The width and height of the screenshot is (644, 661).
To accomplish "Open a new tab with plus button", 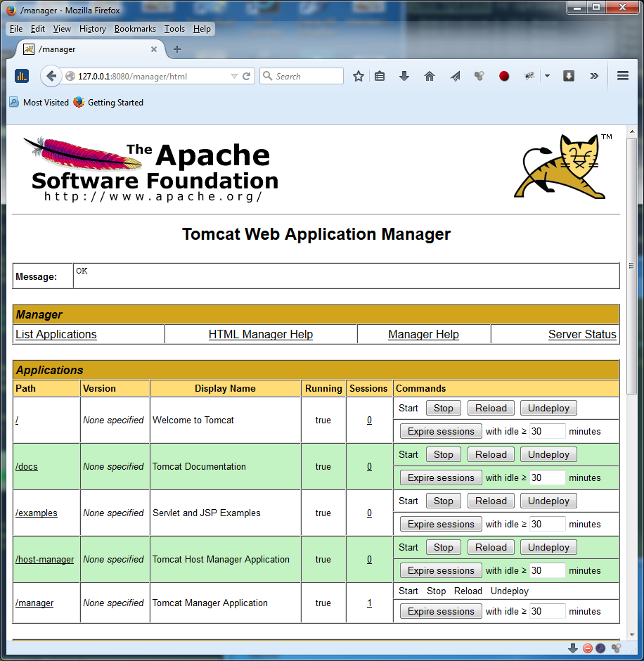I will tap(177, 49).
